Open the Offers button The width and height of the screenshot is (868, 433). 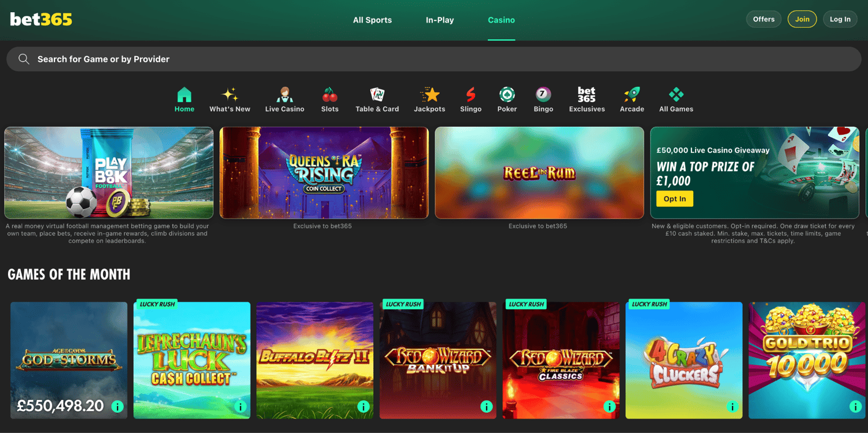764,19
